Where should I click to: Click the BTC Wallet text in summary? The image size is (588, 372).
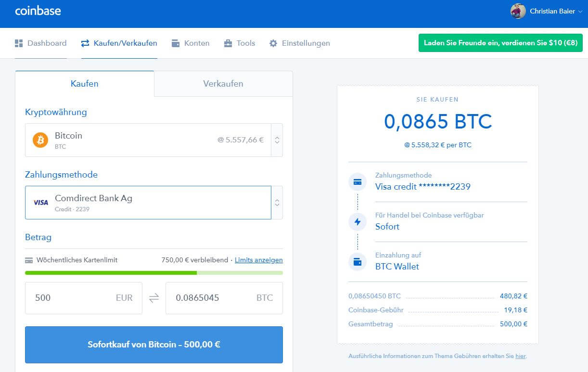click(397, 267)
